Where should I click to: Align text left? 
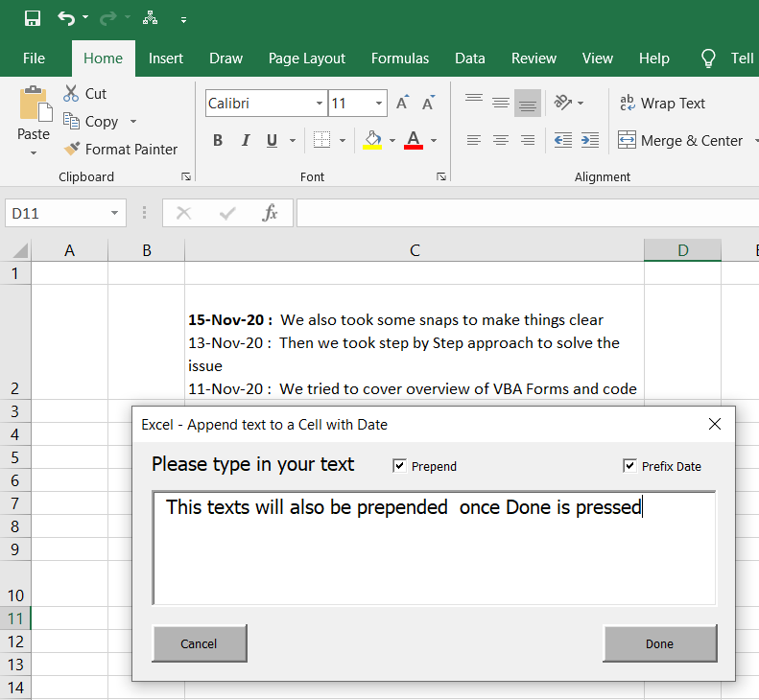[x=474, y=141]
